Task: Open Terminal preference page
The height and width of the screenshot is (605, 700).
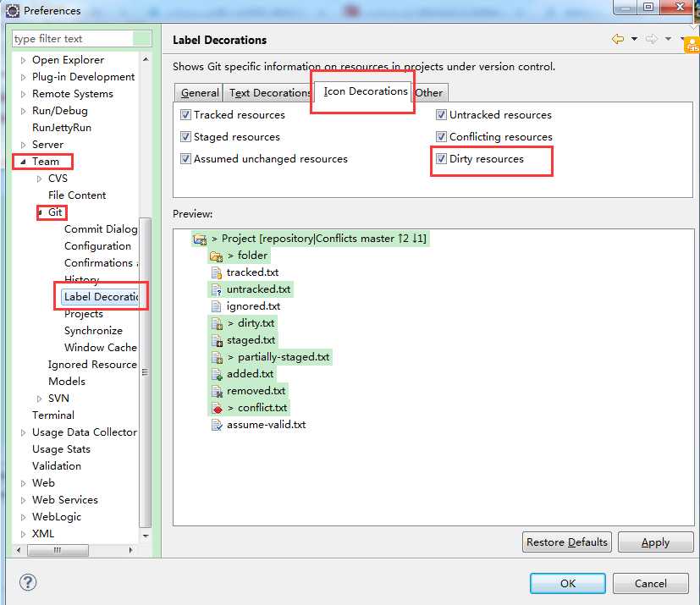Action: 53,415
